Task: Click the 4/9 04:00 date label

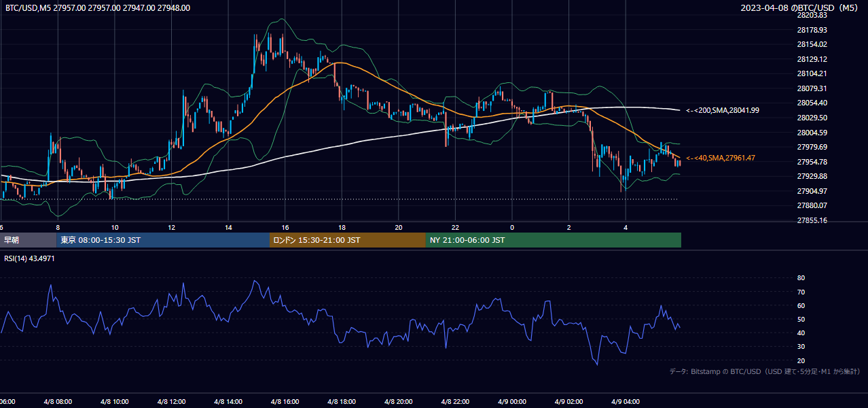Action: [626, 402]
